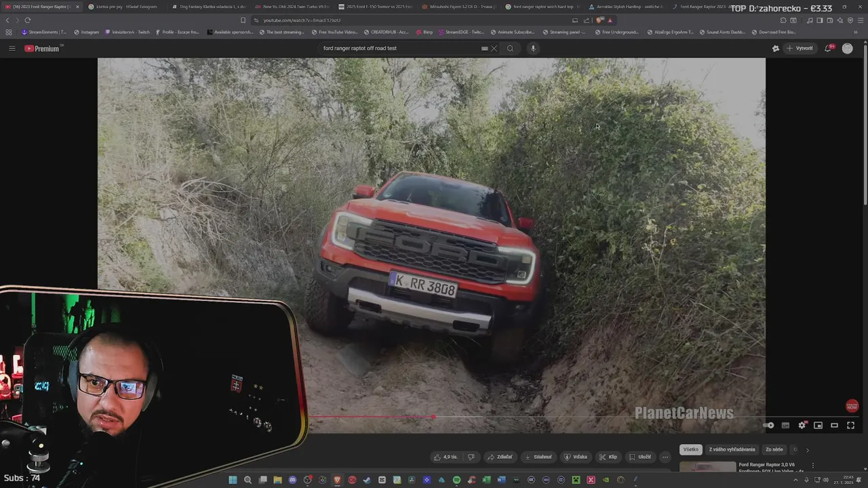Click the YouTube search text field
This screenshot has width=868, height=488.
(x=400, y=48)
